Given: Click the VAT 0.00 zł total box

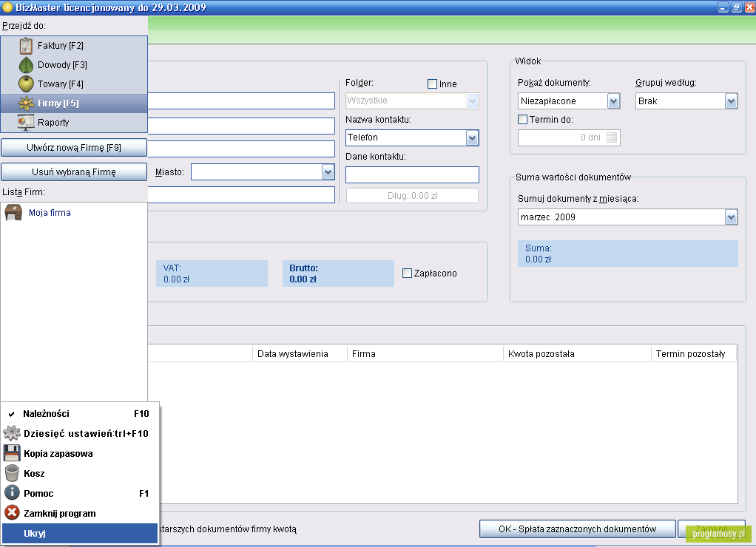Looking at the screenshot, I should tap(212, 273).
